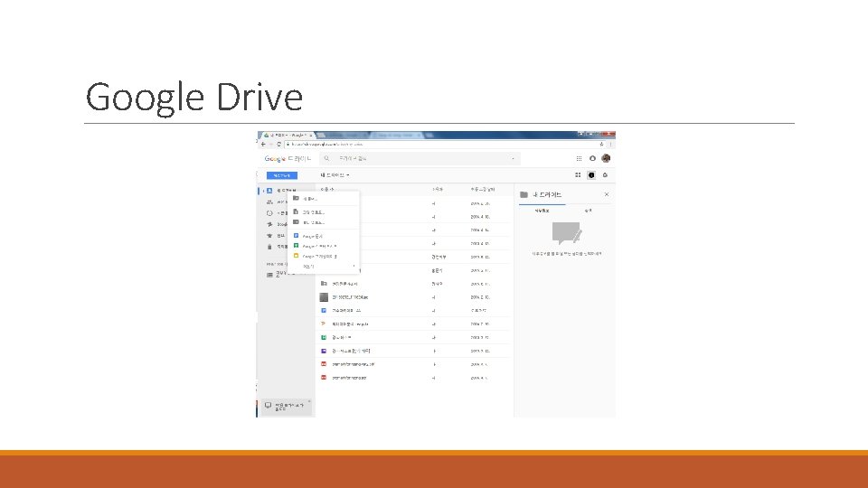Image resolution: width=868 pixels, height=488 pixels.
Task: Open Google notifications bell icon
Action: pyautogui.click(x=592, y=158)
